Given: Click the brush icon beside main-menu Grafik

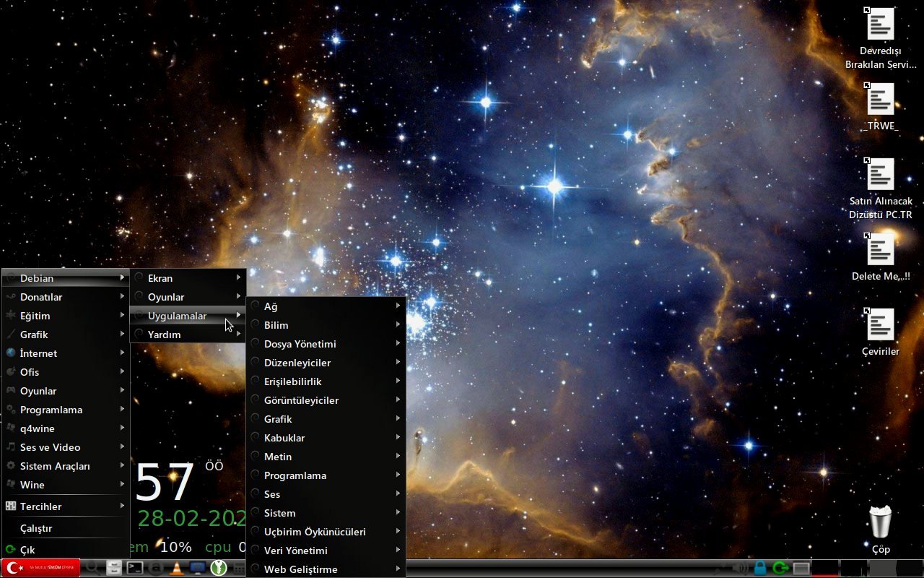Looking at the screenshot, I should 11,335.
